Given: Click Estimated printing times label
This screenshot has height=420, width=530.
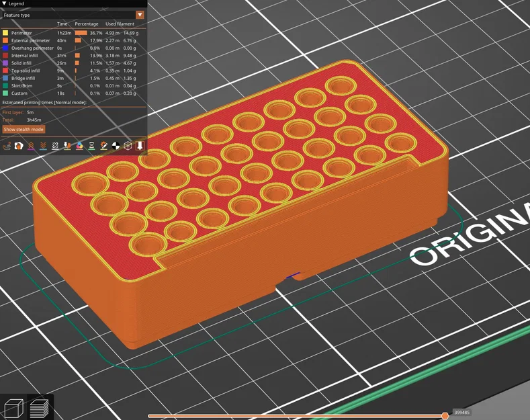Looking at the screenshot, I should [44, 102].
